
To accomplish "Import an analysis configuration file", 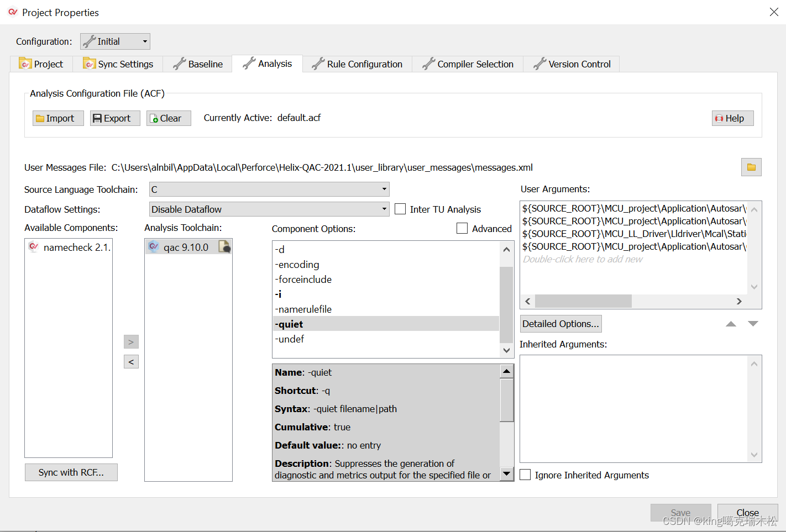I will 58,118.
